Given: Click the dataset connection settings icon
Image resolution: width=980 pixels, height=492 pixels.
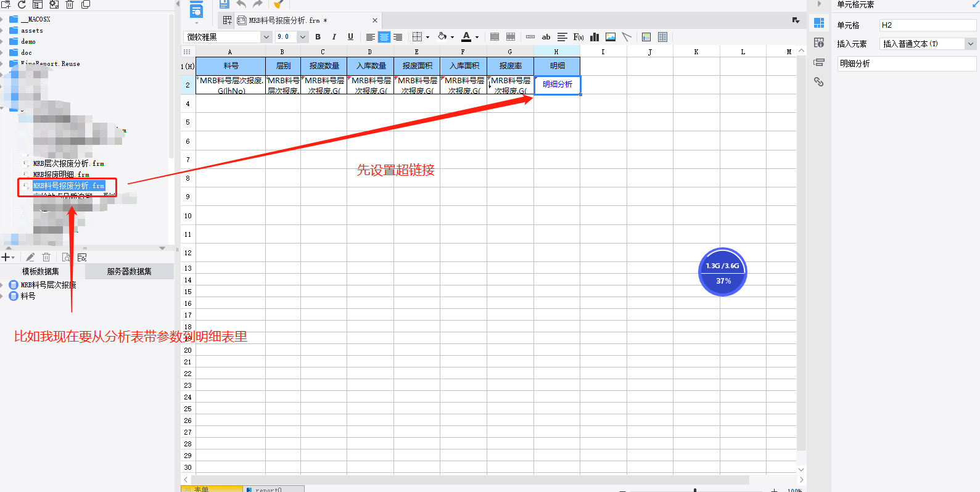Looking at the screenshot, I should click(x=82, y=257).
